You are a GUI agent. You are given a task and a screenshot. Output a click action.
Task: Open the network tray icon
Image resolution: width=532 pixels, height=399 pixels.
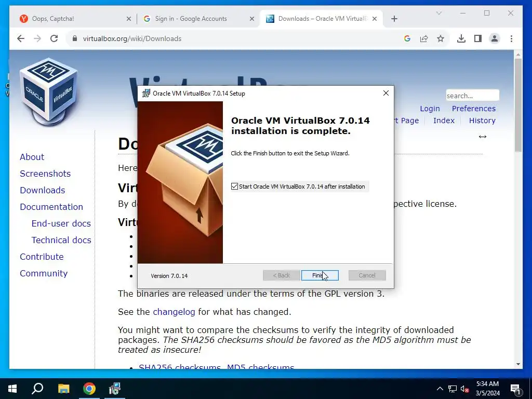[453, 389]
